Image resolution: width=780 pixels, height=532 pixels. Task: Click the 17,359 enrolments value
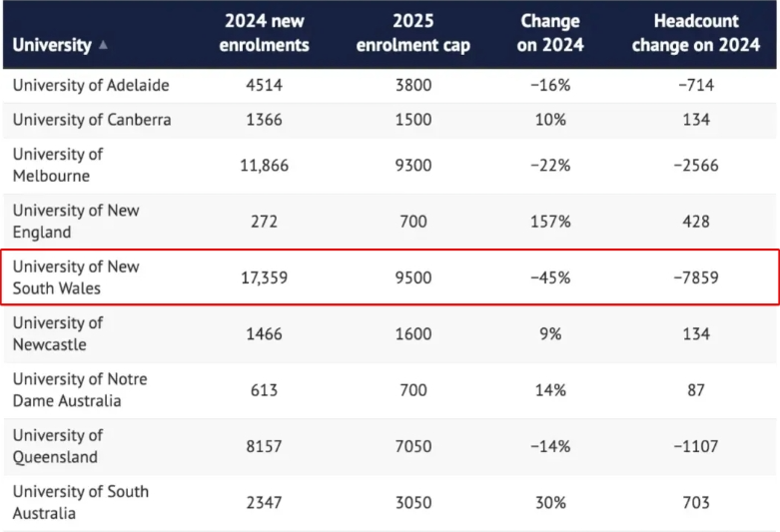click(x=265, y=277)
